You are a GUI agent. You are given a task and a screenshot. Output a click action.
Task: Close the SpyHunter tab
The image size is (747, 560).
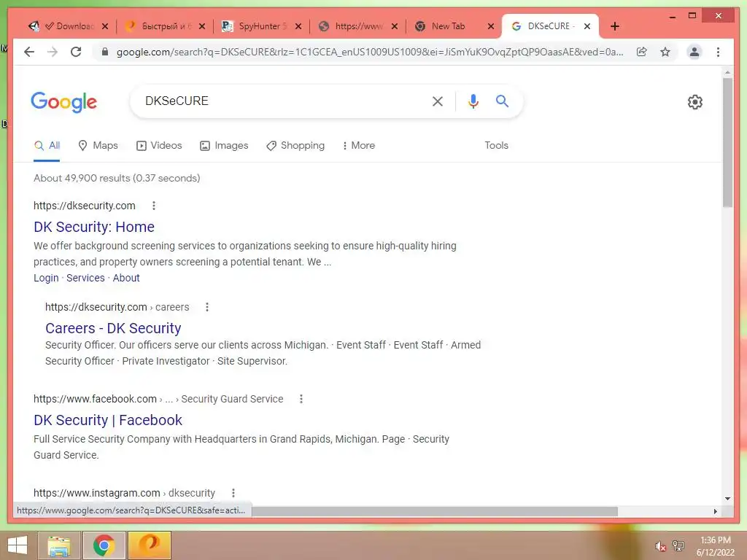pyautogui.click(x=298, y=26)
